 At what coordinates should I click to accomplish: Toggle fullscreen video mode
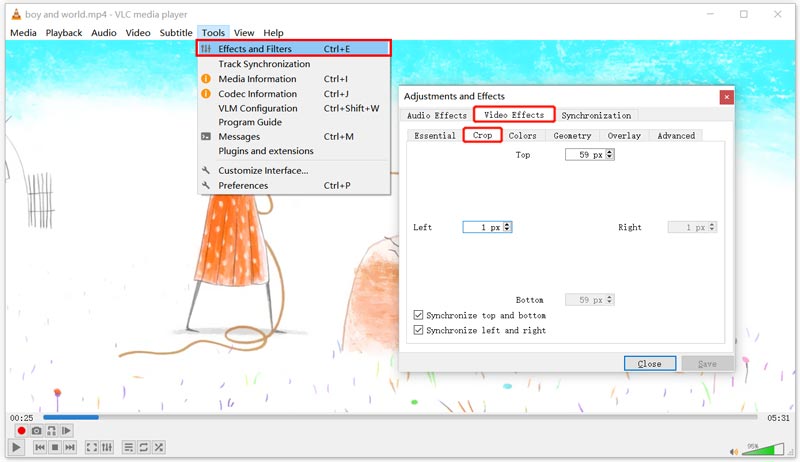pos(92,447)
